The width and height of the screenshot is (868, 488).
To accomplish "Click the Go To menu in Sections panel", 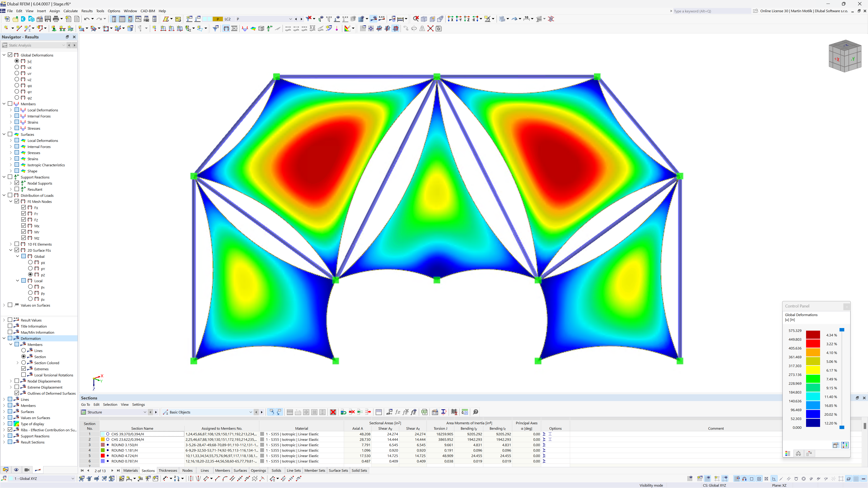I will pos(85,404).
